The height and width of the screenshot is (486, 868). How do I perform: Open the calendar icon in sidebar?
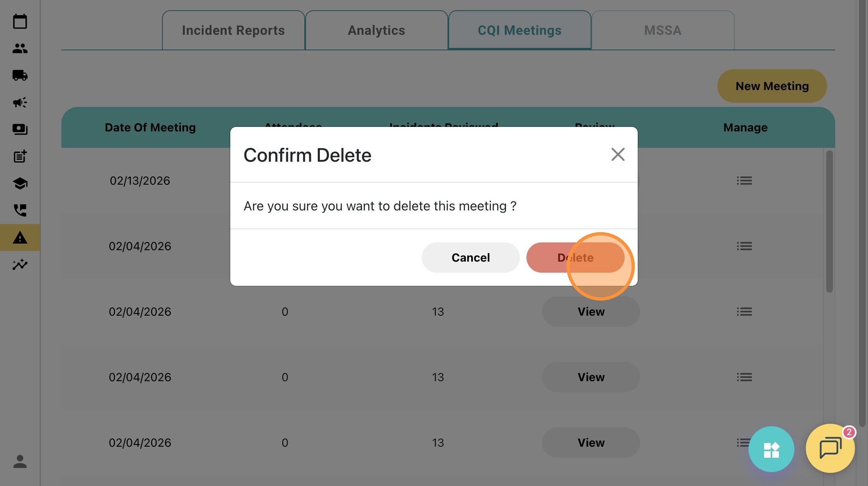20,21
